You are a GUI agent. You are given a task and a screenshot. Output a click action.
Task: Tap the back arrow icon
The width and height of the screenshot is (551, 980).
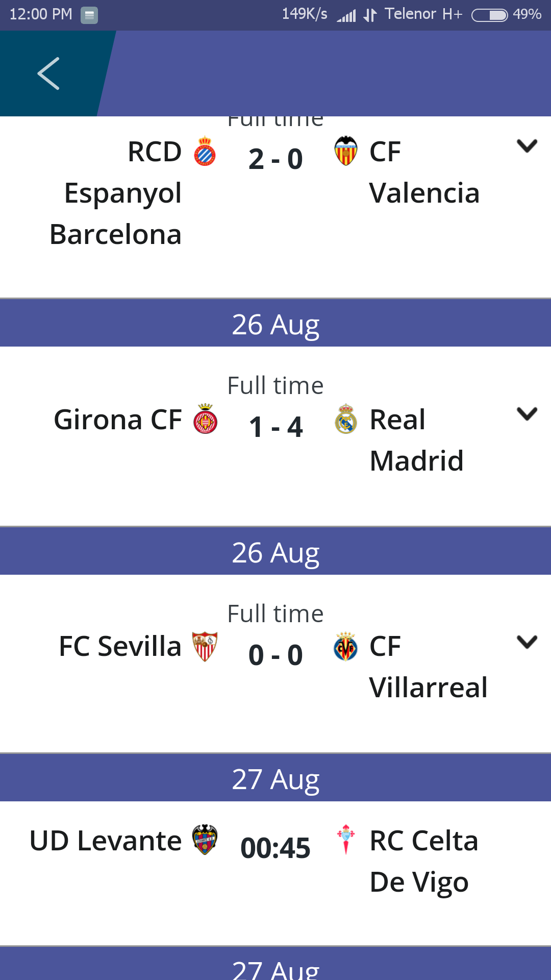tap(48, 73)
